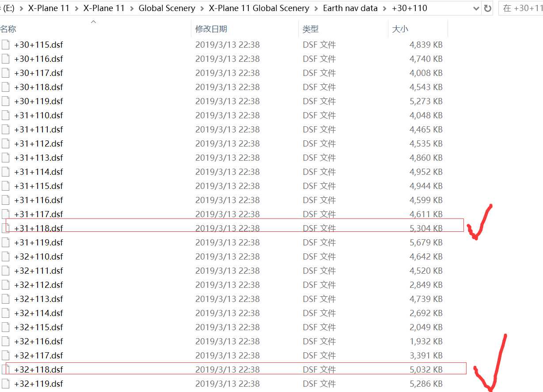The image size is (543, 392).
Task: Select the icon beside +31+116.dsf
Action: pos(5,200)
